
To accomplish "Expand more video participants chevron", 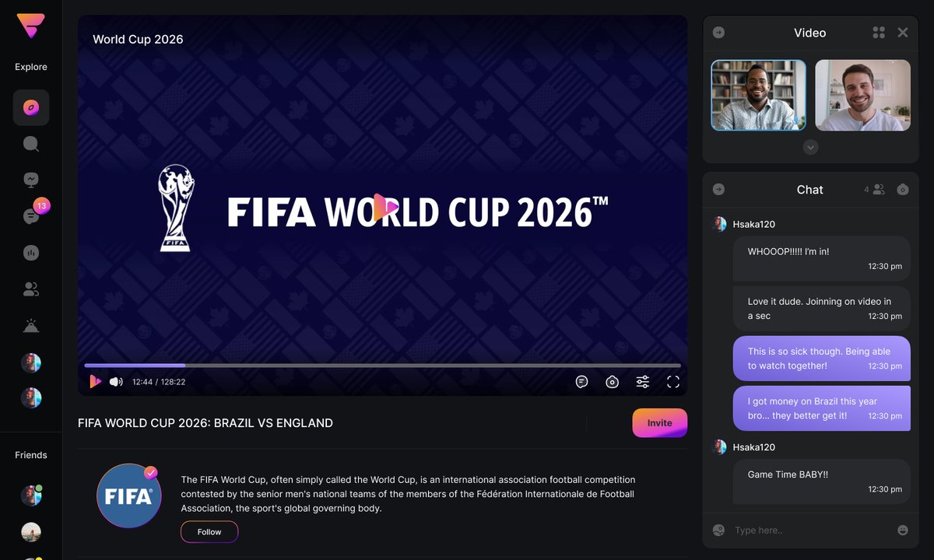I will click(811, 147).
